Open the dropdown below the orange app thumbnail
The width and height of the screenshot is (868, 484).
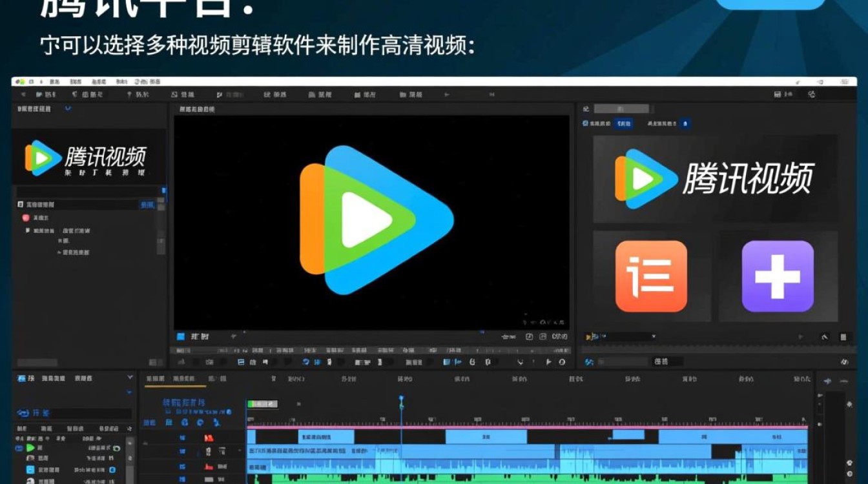click(621, 337)
